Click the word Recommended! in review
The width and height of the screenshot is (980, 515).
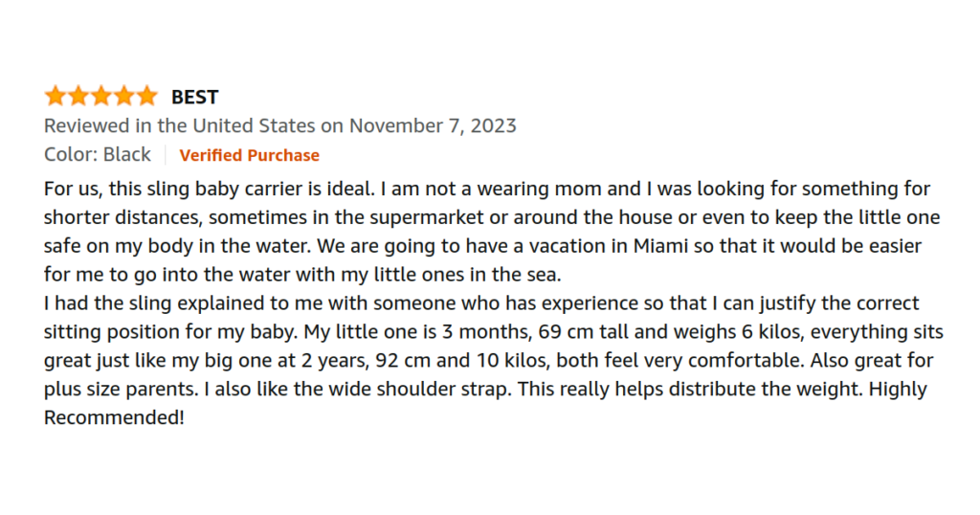tap(115, 417)
